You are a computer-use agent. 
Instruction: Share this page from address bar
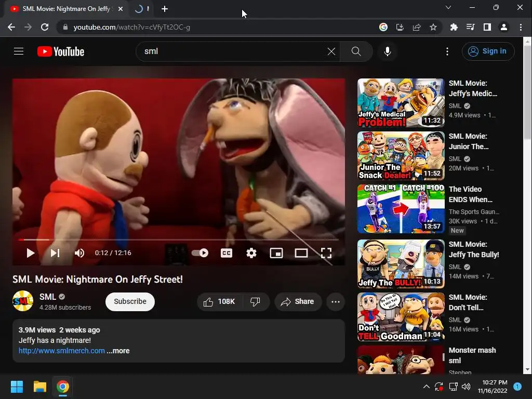(x=417, y=27)
